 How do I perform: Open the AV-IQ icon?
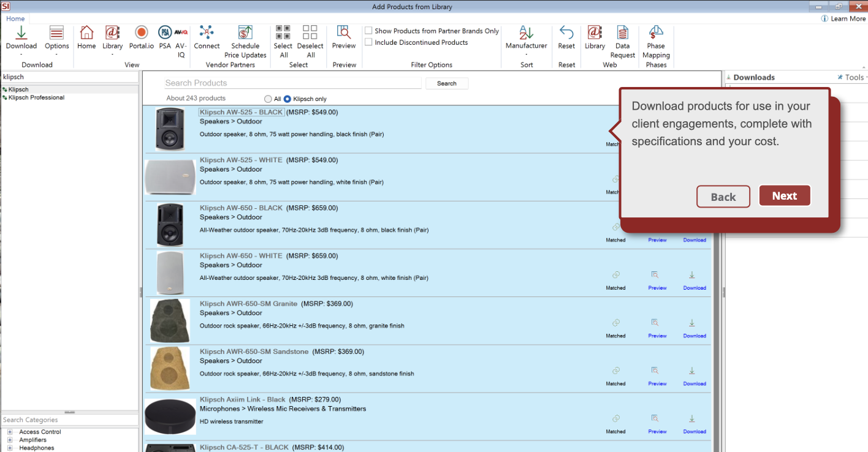tap(181, 33)
